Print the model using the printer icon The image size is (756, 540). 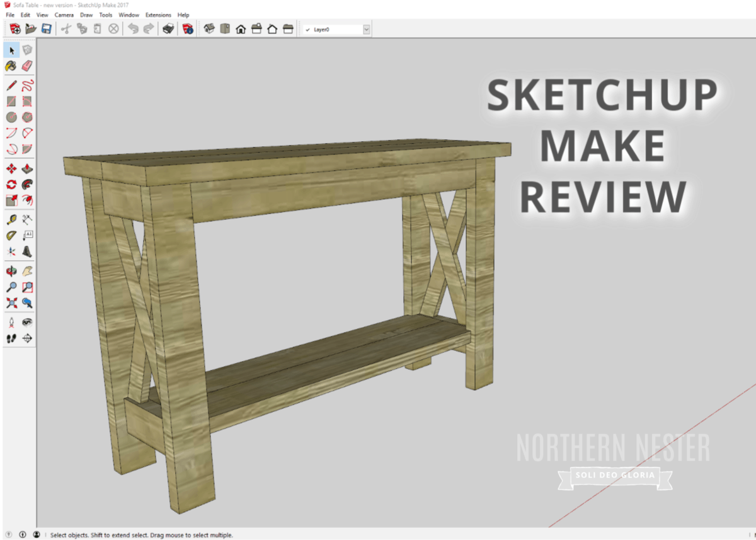[168, 29]
